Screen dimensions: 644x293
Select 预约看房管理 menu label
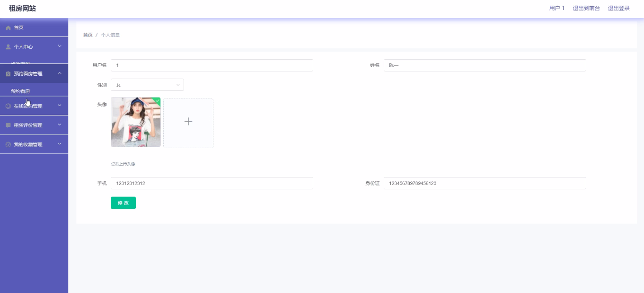(28, 74)
